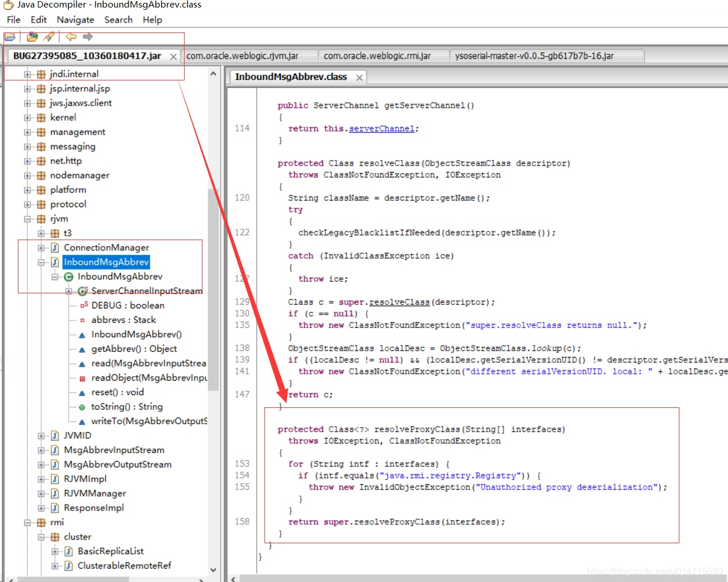This screenshot has height=582, width=728.
Task: Click the Back arrow toolbar icon
Action: [x=71, y=37]
